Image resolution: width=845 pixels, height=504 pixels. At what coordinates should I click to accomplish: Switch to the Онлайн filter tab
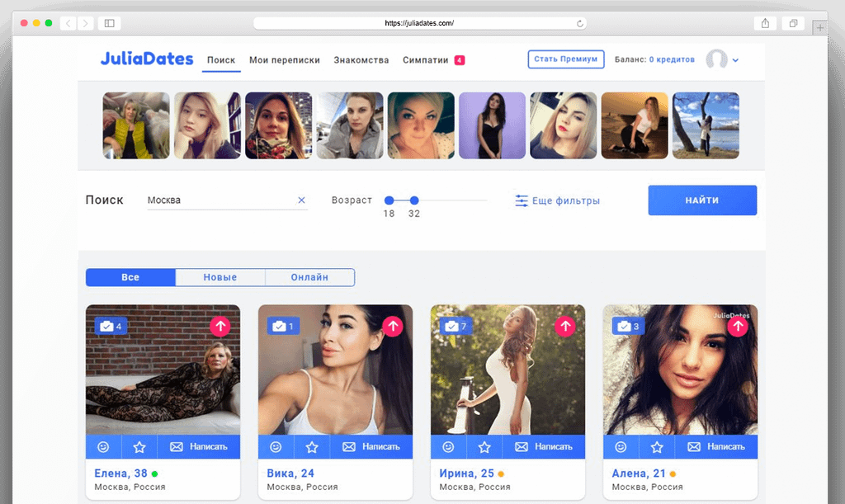coord(310,277)
